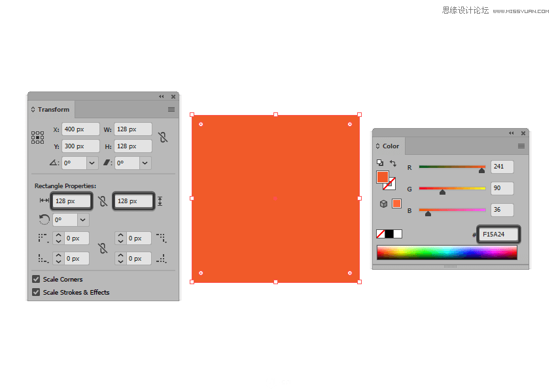The image size is (556, 392).
Task: Open rectangle rotation angle dropdown
Action: pyautogui.click(x=83, y=220)
